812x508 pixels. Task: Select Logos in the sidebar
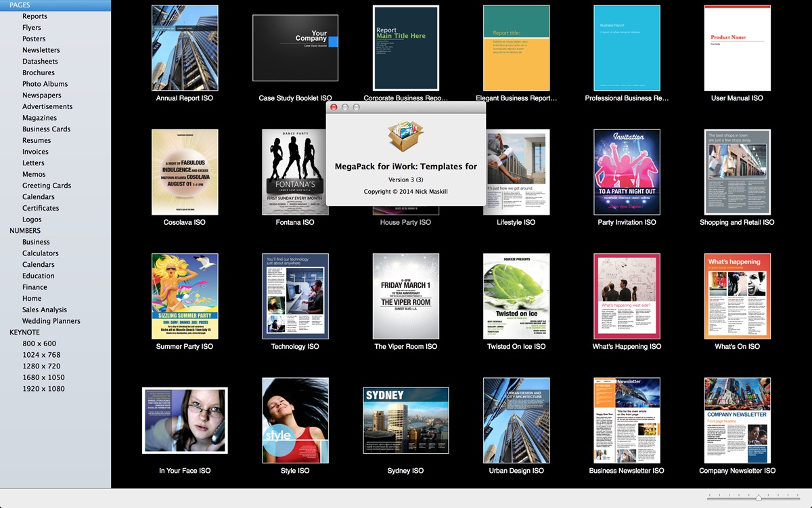tap(32, 219)
